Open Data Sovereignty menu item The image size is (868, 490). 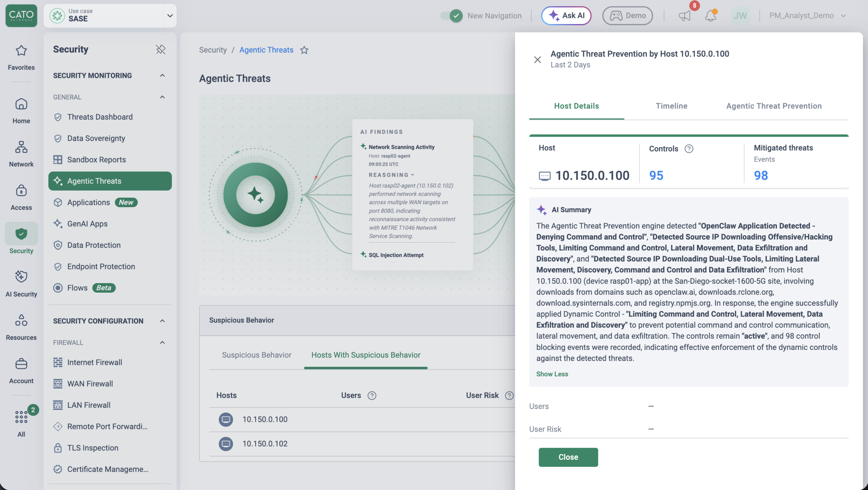click(110, 138)
